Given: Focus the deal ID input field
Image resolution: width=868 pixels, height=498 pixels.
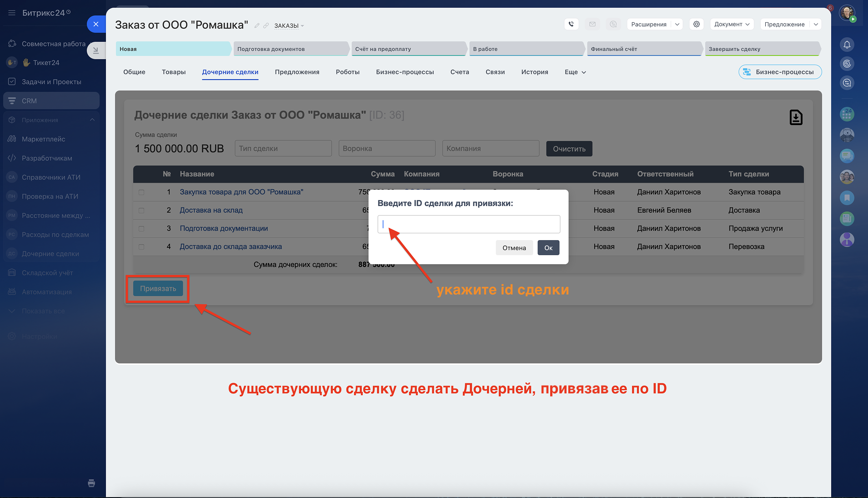Looking at the screenshot, I should point(468,224).
